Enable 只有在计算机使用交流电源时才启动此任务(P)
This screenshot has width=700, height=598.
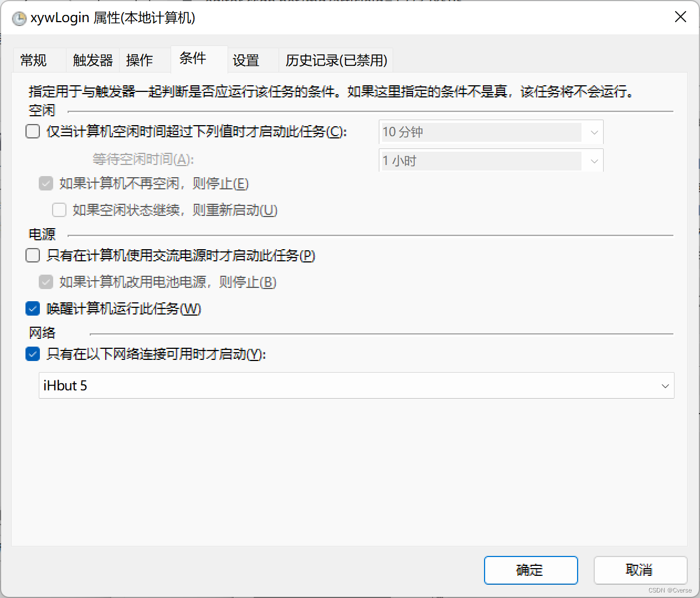point(33,255)
